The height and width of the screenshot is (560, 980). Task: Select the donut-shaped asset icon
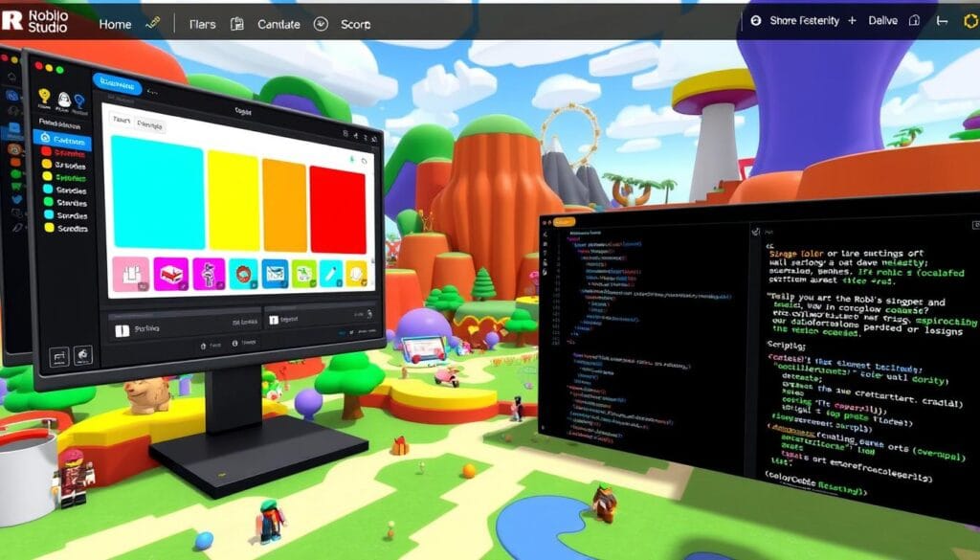point(243,273)
